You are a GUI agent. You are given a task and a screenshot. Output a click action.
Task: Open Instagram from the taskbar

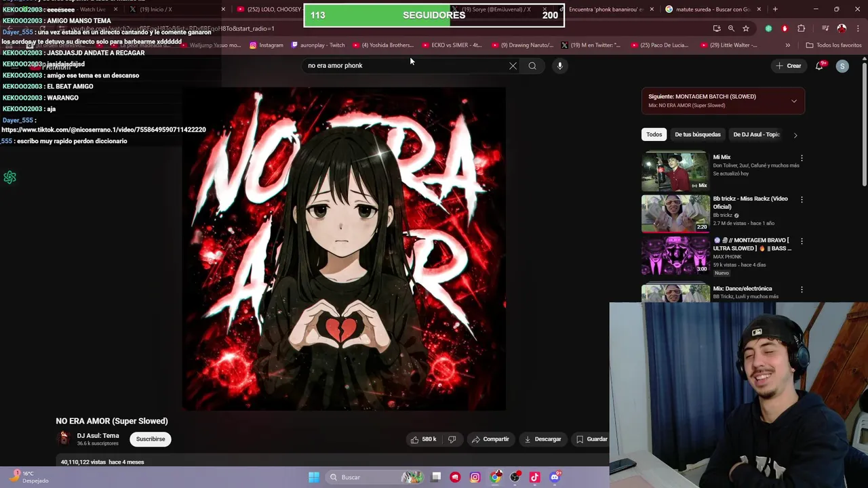point(475,477)
